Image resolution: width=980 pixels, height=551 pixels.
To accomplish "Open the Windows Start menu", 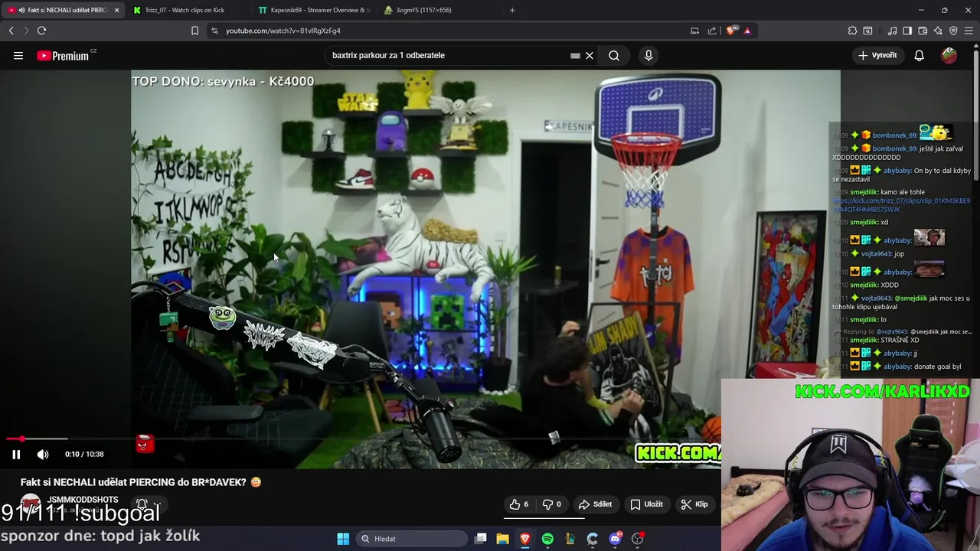I will pos(343,539).
